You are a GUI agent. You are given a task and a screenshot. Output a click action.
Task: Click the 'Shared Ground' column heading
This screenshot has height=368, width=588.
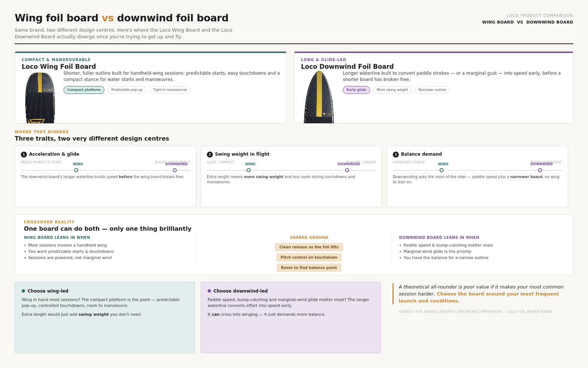pyautogui.click(x=309, y=237)
